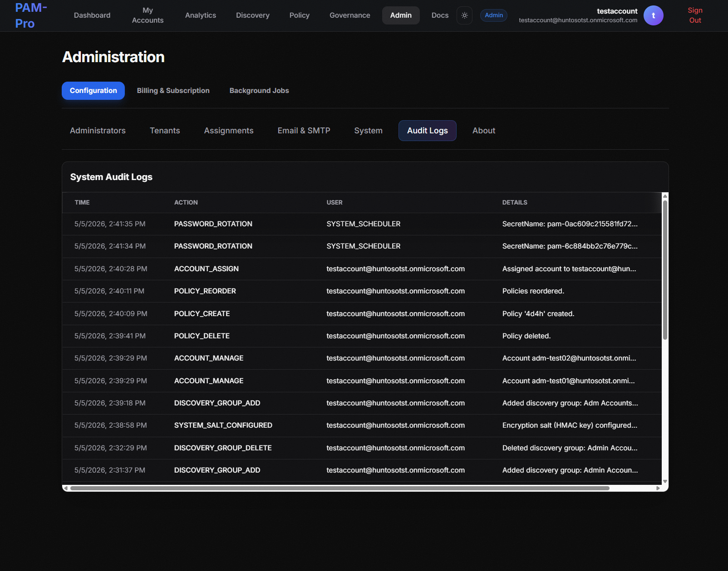Open the Background Jobs tab

pos(259,91)
